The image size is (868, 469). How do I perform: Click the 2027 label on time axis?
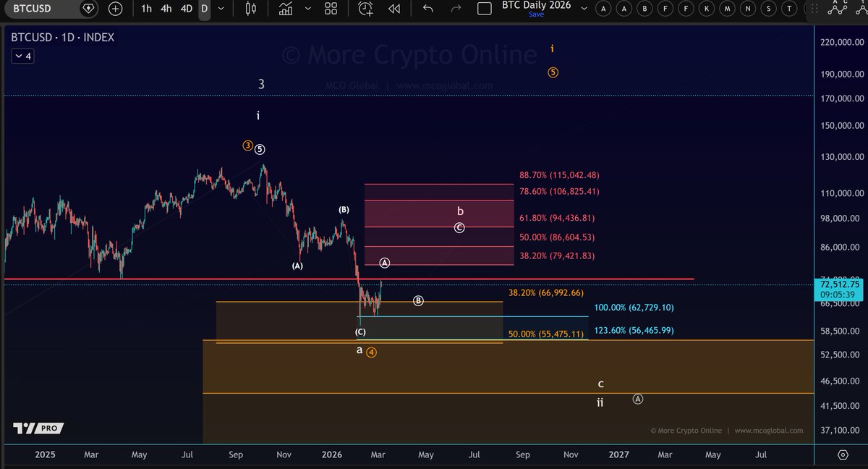[618, 455]
